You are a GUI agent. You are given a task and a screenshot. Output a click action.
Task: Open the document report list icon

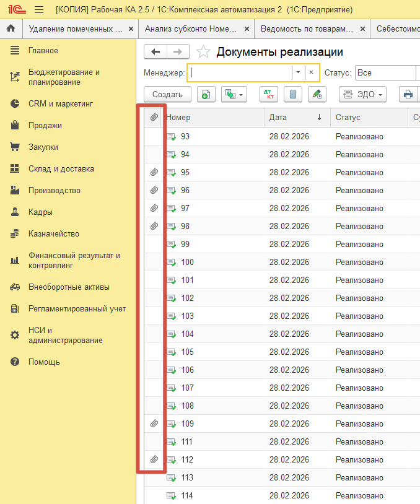point(292,95)
